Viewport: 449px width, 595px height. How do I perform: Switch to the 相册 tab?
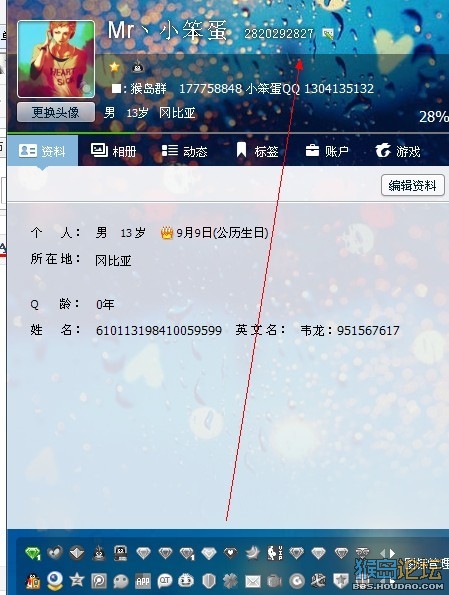point(113,151)
